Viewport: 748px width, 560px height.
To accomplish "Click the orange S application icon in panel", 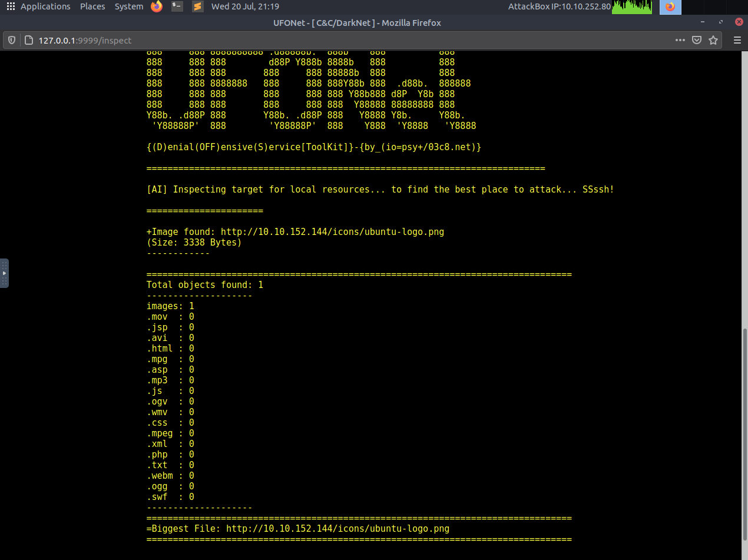I will [197, 7].
